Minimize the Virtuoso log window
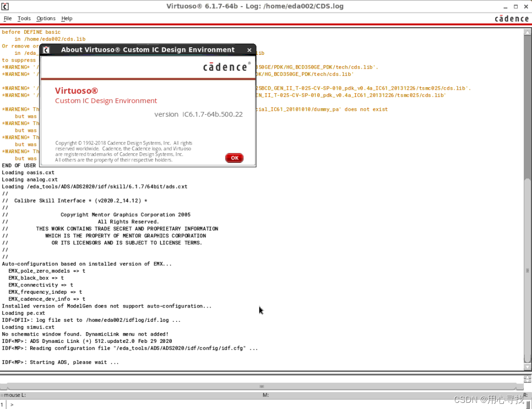Viewport: 532px width, 409px height. [505, 7]
